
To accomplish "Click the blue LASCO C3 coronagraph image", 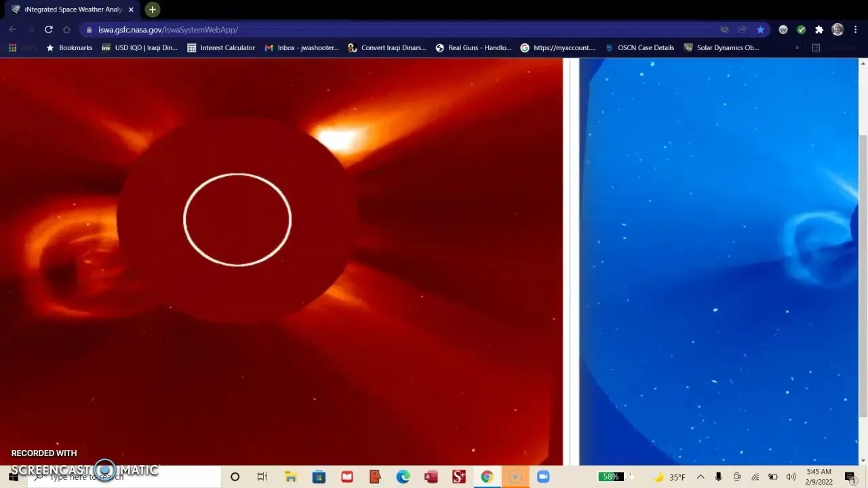I will pyautogui.click(x=719, y=262).
